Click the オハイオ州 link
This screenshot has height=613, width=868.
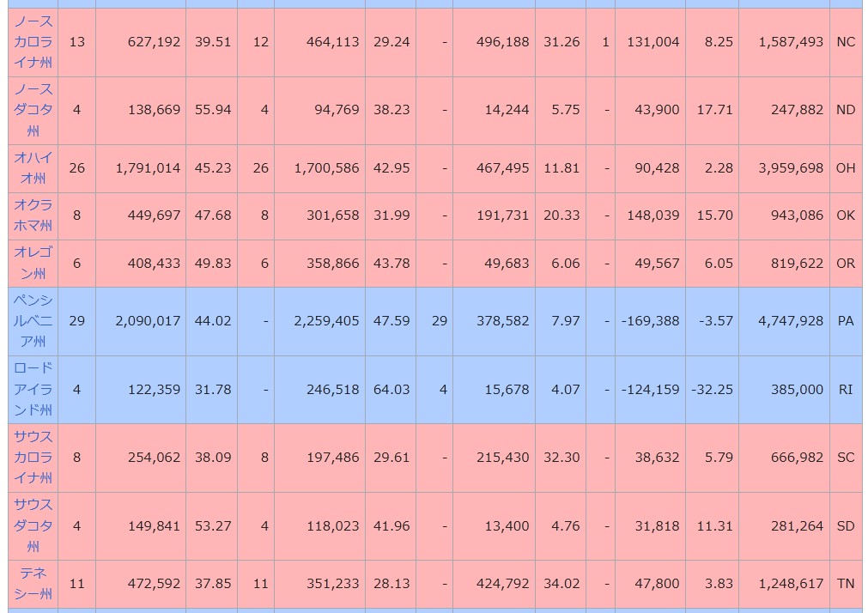33,168
